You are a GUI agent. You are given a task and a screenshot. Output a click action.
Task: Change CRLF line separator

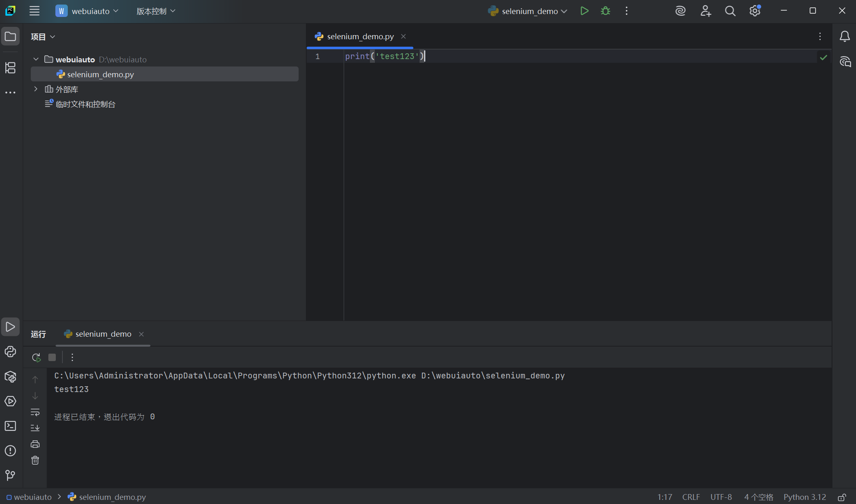[x=691, y=497]
